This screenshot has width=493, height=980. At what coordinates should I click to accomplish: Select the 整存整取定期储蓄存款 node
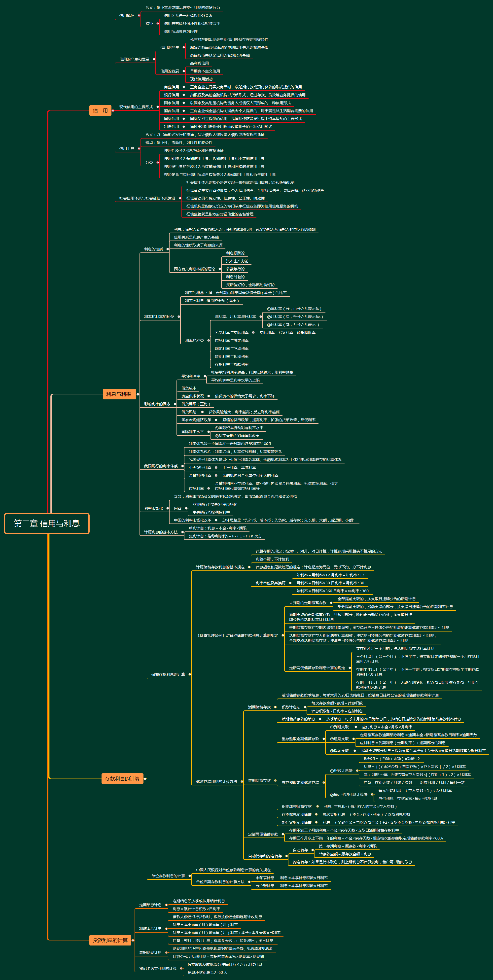click(x=300, y=739)
